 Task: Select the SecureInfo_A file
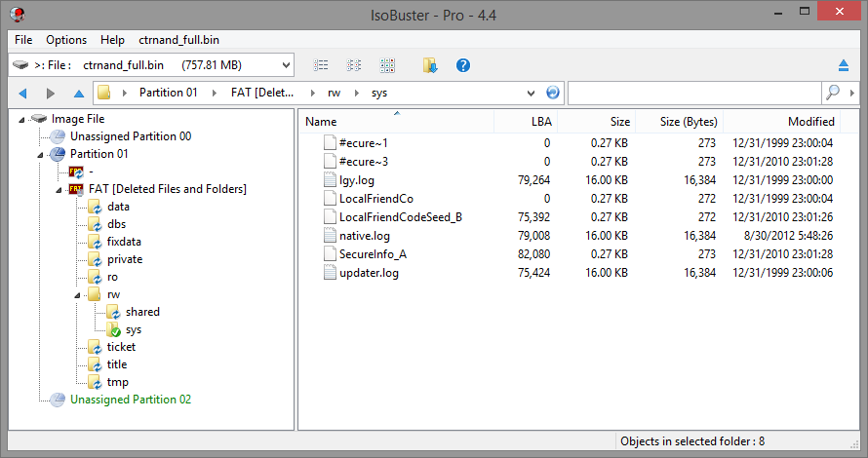point(373,254)
